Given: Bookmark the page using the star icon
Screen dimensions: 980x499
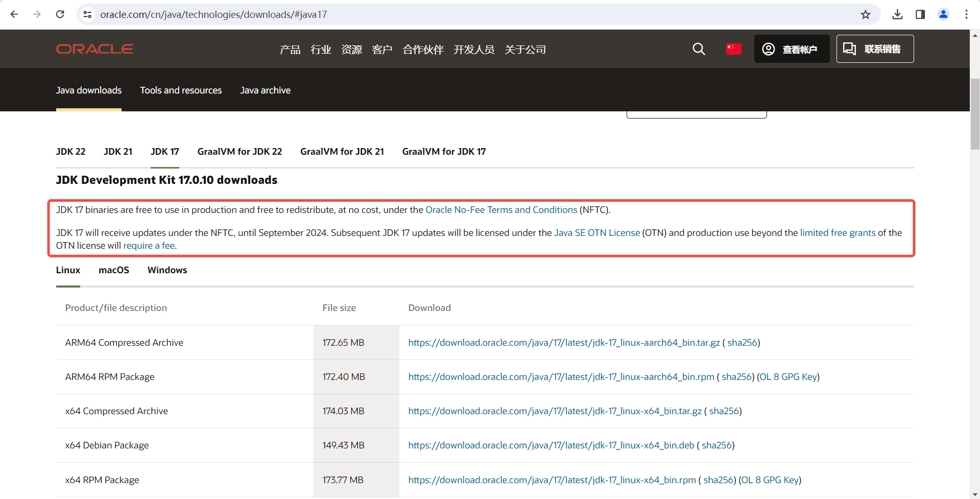Looking at the screenshot, I should pyautogui.click(x=866, y=14).
